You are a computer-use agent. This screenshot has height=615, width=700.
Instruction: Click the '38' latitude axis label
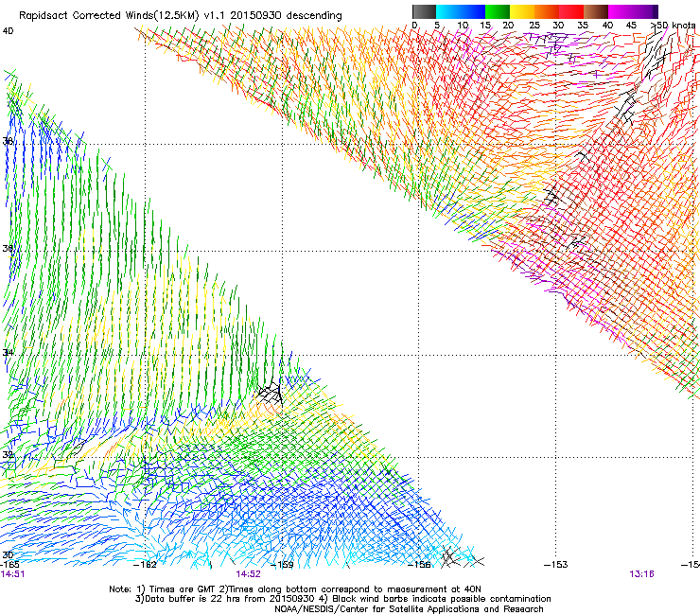(8, 141)
